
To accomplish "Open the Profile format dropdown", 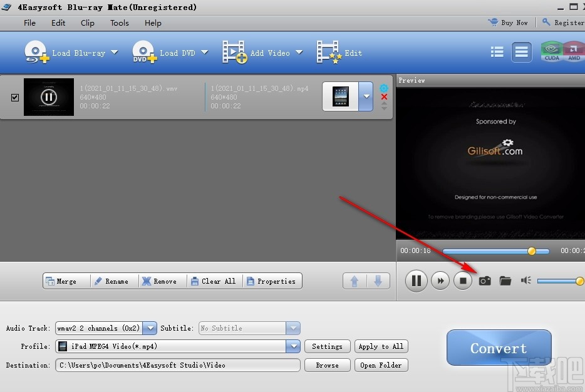I will coord(293,346).
